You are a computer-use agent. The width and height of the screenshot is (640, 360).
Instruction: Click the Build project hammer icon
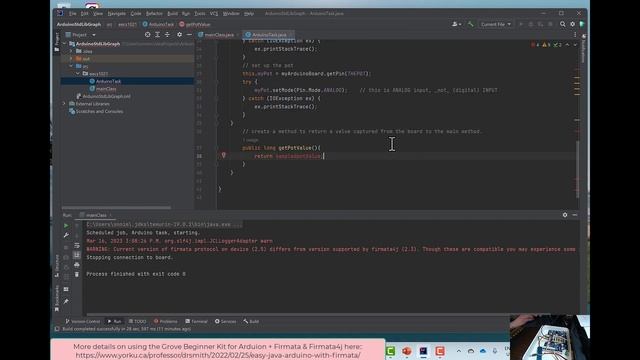[x=471, y=24]
